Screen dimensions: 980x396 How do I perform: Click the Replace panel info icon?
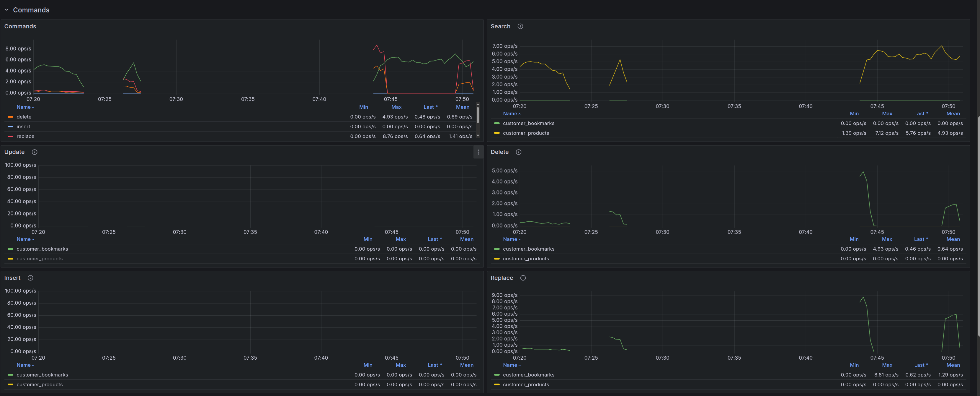523,278
